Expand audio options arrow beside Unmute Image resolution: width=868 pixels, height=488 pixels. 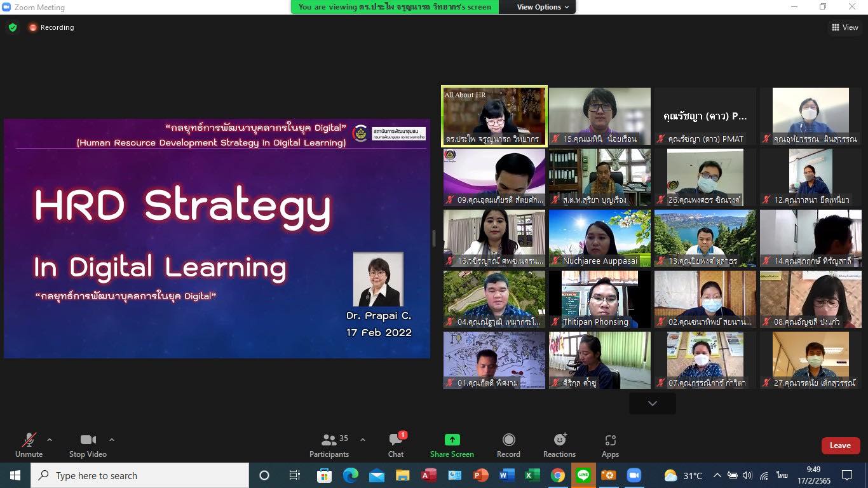[x=50, y=440]
